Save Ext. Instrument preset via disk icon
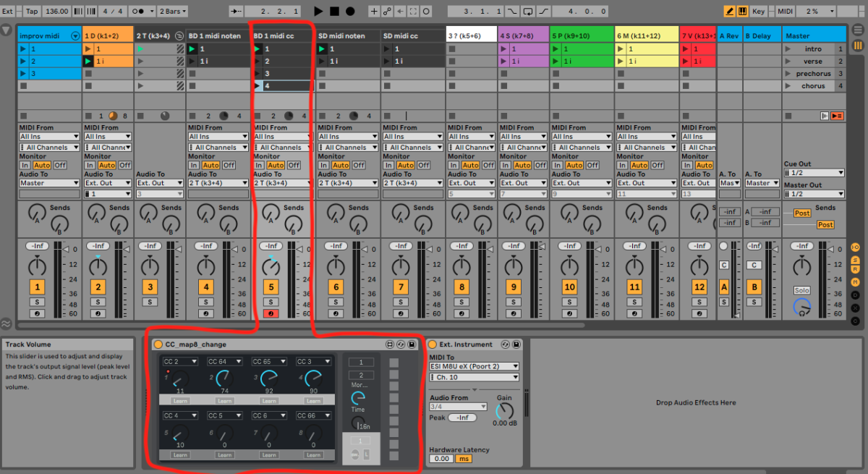868x474 pixels. click(517, 344)
